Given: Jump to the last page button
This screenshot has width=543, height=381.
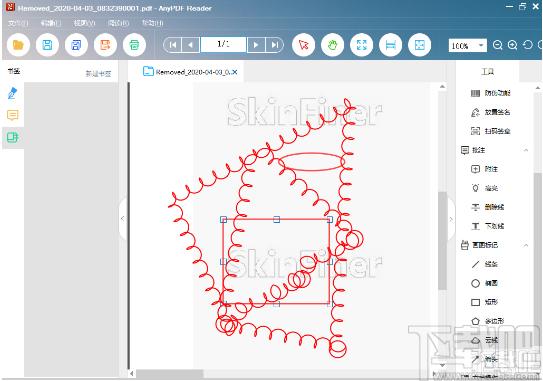Looking at the screenshot, I should coord(275,45).
